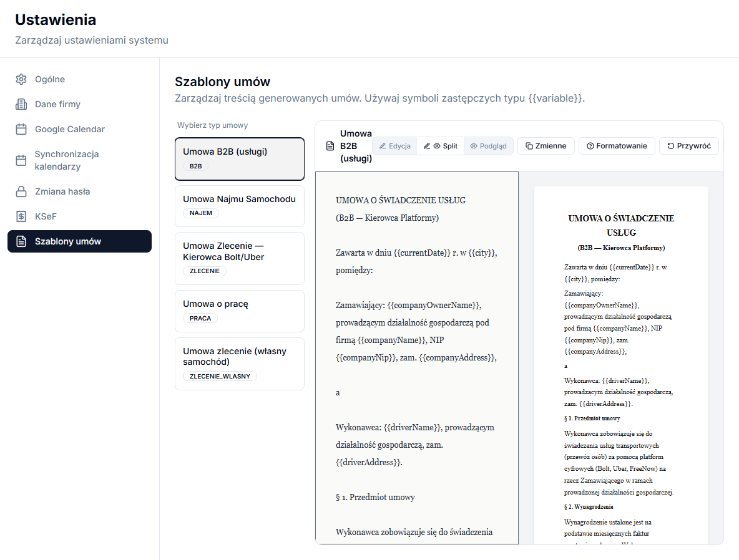739x560 pixels.
Task: Click the gear icon next to Ogólne
Action: click(x=21, y=79)
